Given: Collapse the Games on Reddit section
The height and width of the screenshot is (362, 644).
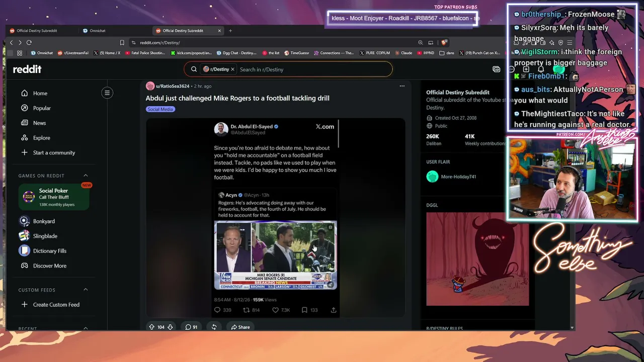Looking at the screenshot, I should [x=86, y=175].
